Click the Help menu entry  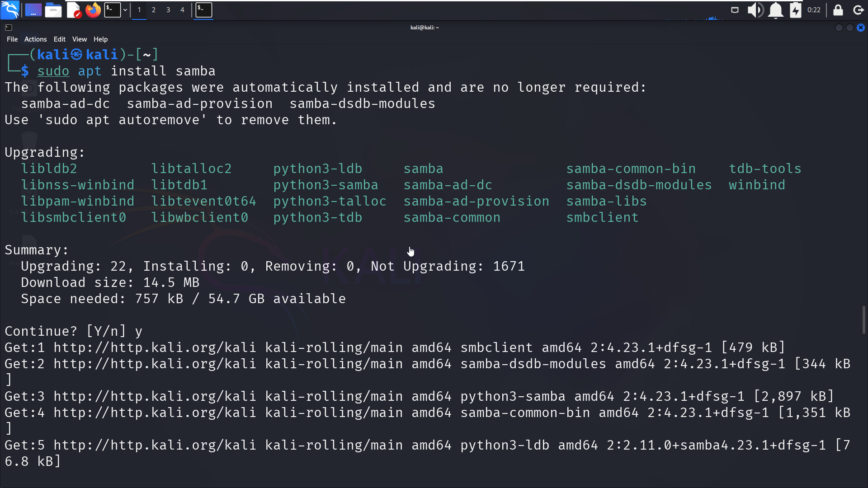[x=100, y=39]
